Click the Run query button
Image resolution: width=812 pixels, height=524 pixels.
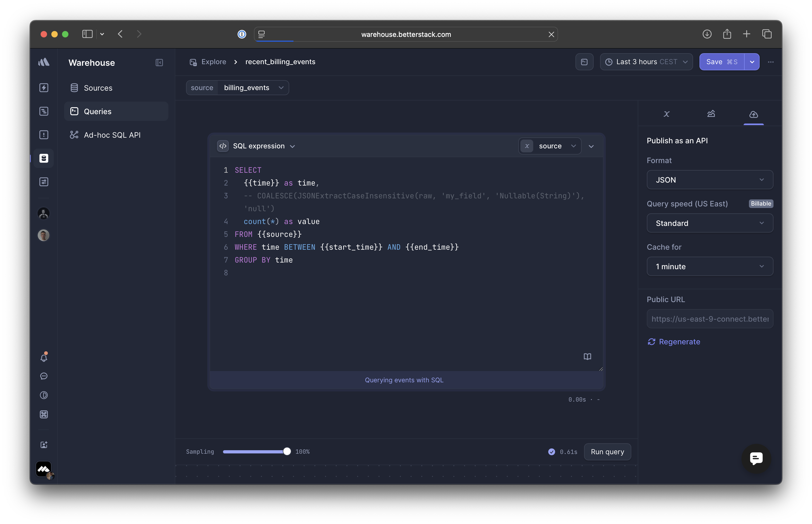point(607,452)
